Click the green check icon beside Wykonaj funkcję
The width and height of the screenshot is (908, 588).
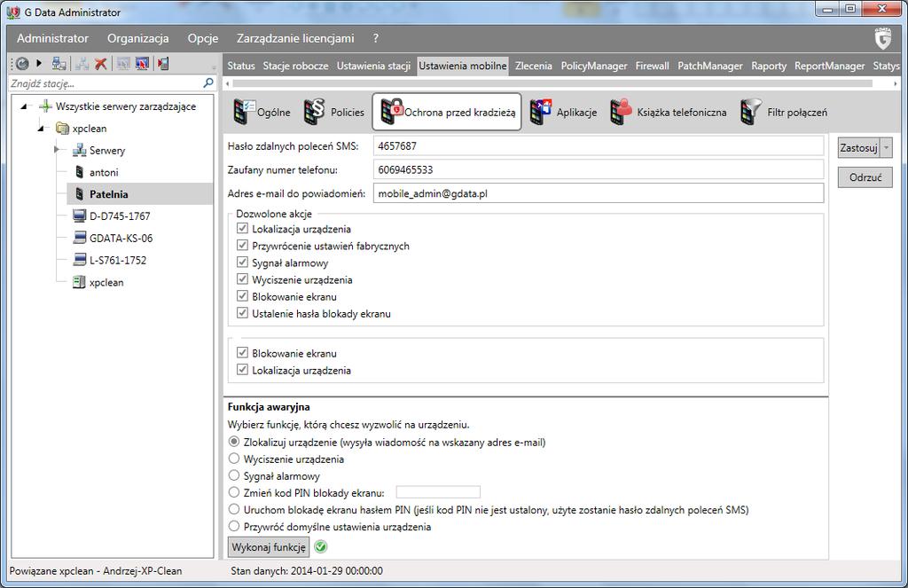click(x=320, y=546)
